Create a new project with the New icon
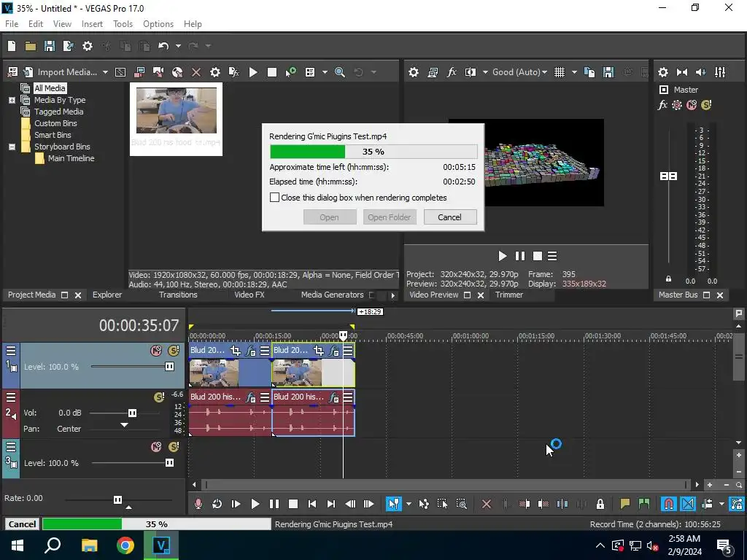This screenshot has width=747, height=560. point(12,46)
